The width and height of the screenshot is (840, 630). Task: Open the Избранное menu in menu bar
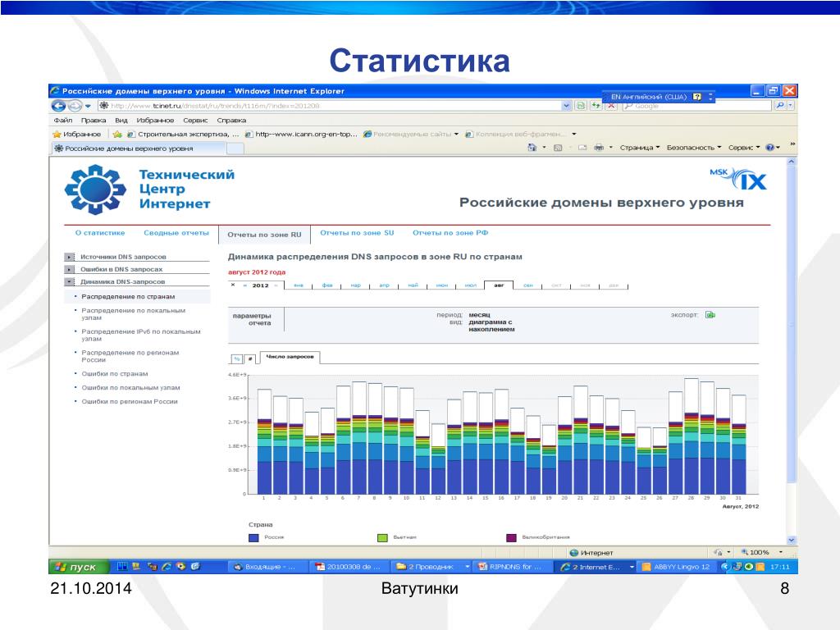tap(155, 120)
